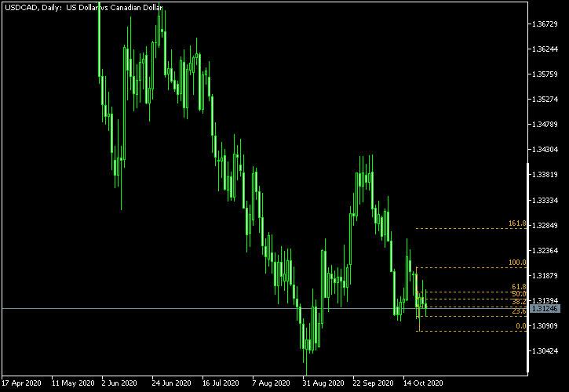Select the 50.0 Fibonacci level label
This screenshot has height=392, width=569.
click(519, 294)
